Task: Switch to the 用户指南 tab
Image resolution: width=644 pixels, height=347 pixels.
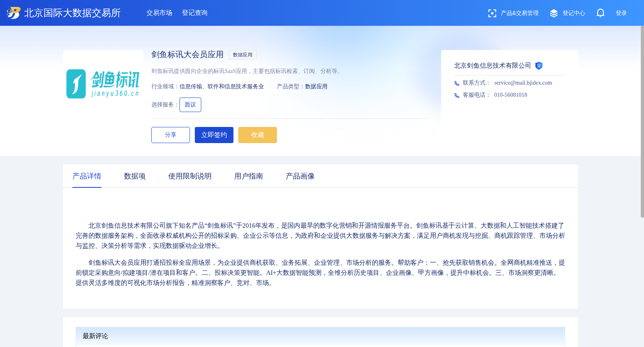Action: click(249, 176)
